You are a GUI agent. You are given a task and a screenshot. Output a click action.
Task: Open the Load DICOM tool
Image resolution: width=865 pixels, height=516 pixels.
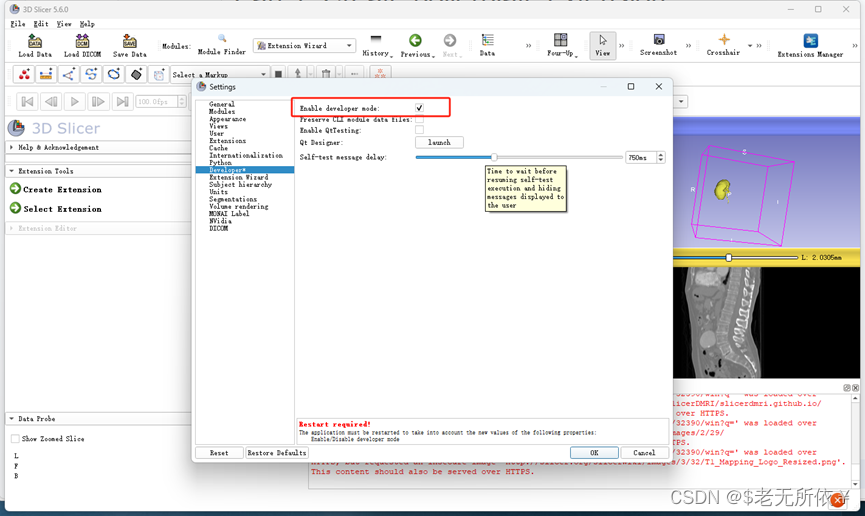click(x=82, y=45)
